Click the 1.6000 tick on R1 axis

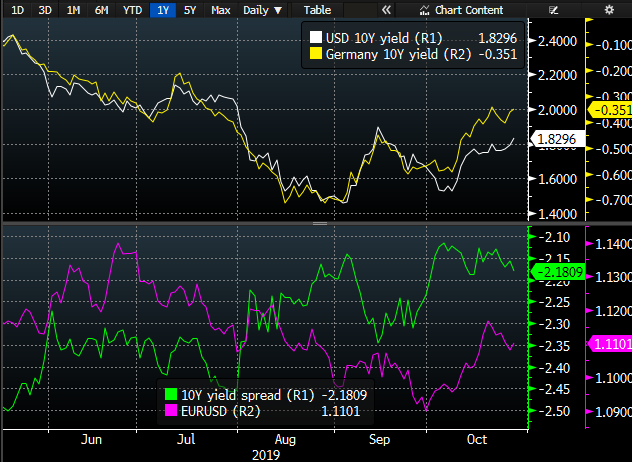pos(557,179)
